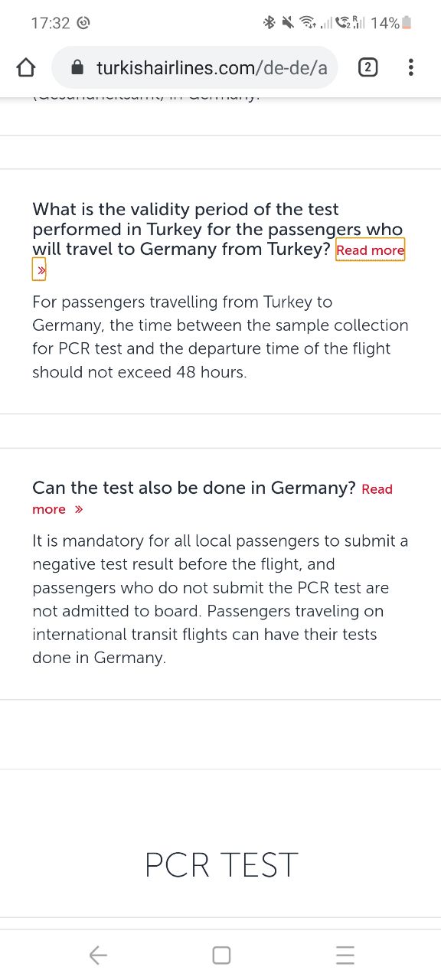This screenshot has width=441, height=980.
Task: Go back with Android back arrow
Action: coord(98,955)
